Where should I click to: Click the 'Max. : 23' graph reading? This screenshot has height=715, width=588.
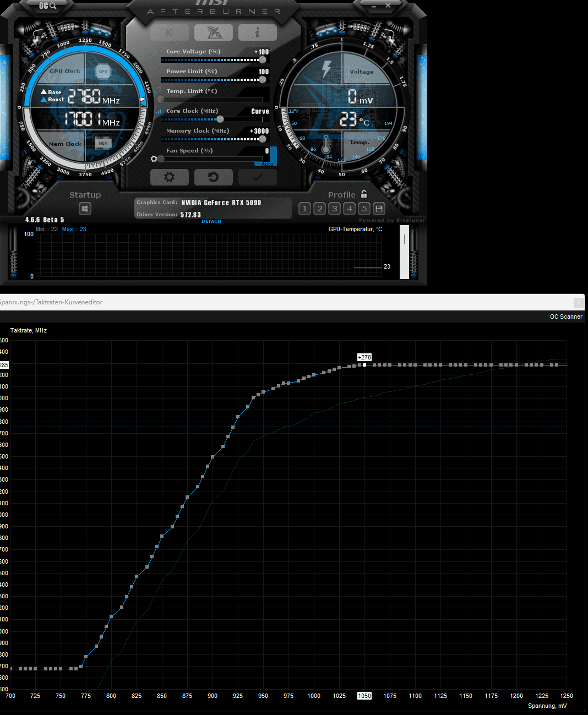tap(74, 229)
